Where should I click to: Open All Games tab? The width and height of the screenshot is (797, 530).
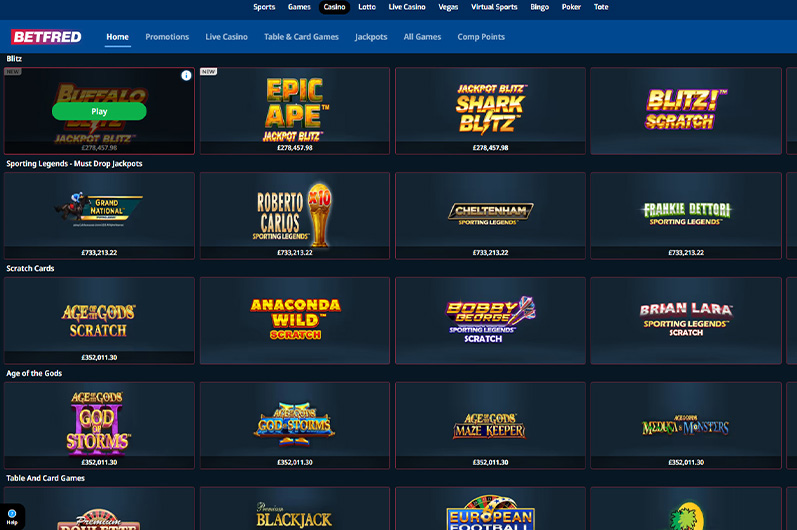click(x=422, y=37)
